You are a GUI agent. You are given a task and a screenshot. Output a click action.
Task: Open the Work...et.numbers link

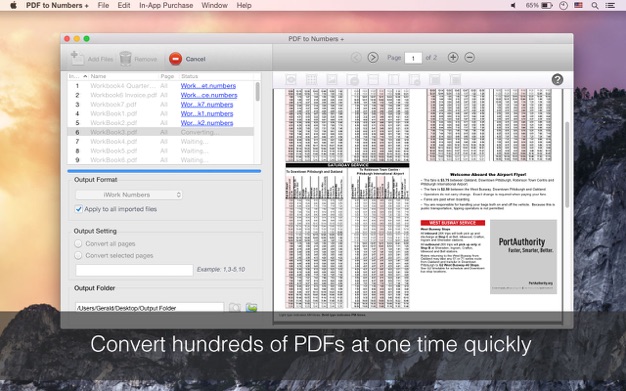point(208,85)
